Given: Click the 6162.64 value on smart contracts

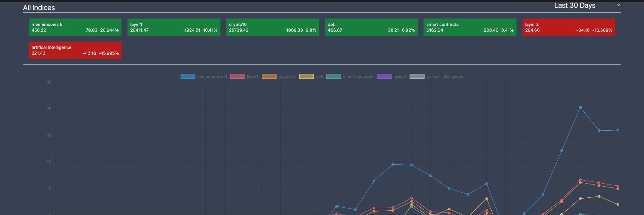Looking at the screenshot, I should [x=434, y=31].
